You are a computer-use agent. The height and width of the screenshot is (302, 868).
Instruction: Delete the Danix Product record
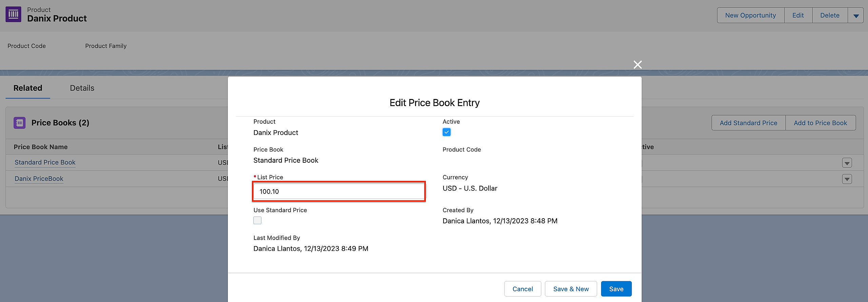coord(830,16)
